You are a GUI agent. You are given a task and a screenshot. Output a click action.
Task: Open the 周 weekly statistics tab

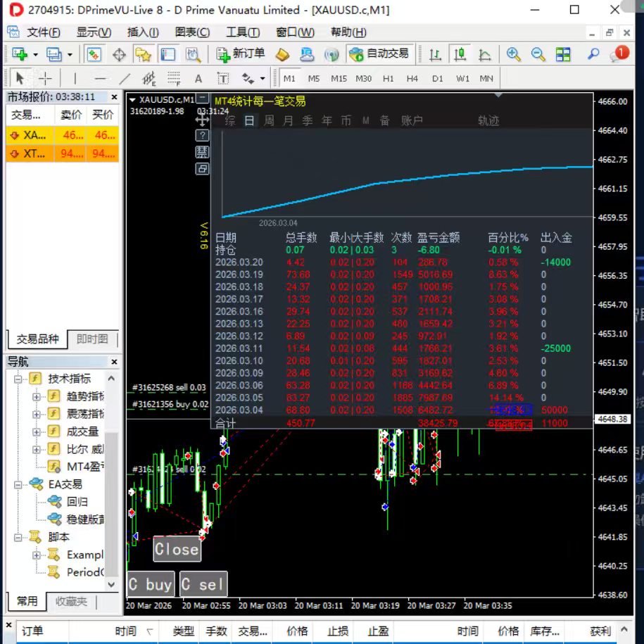[269, 121]
